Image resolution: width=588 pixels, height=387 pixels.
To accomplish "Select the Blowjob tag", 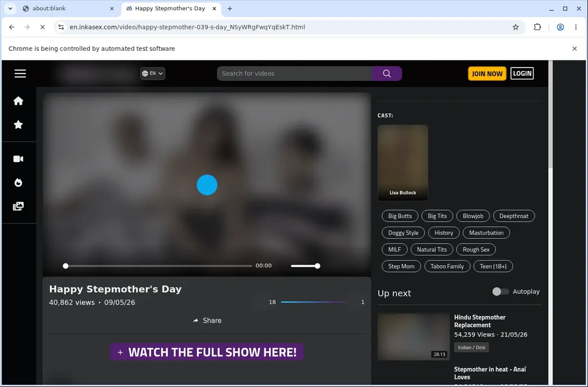I will (473, 216).
